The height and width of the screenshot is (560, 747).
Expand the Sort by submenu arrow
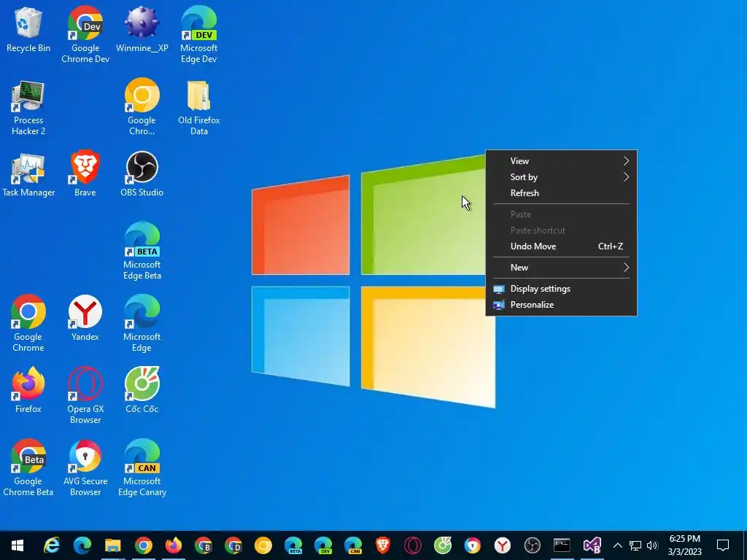pyautogui.click(x=627, y=177)
